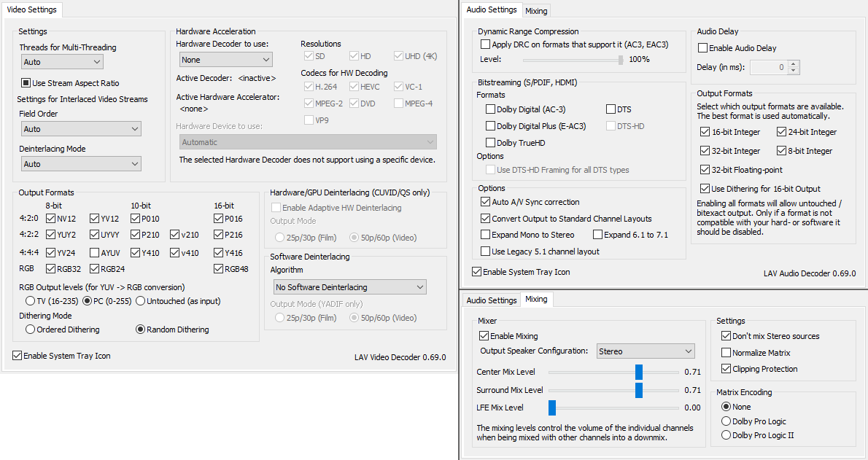Expand the Hardware Decoder to use dropdown
868x460 pixels.
click(x=225, y=60)
